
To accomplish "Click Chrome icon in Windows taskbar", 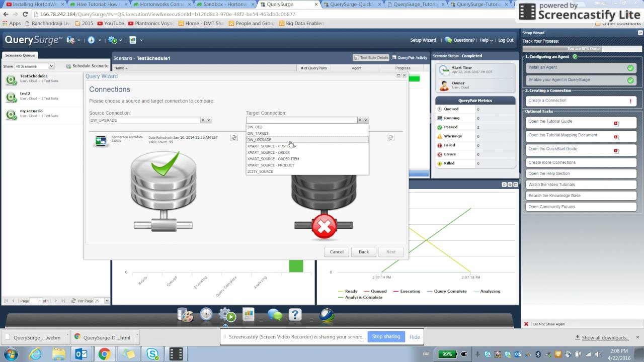I will (x=104, y=354).
